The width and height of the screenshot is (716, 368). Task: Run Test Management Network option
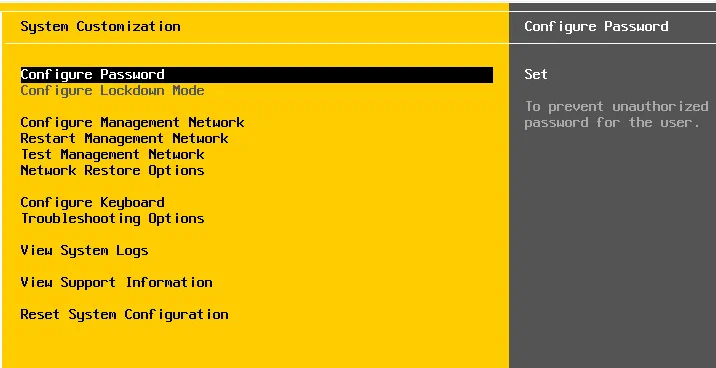click(112, 154)
